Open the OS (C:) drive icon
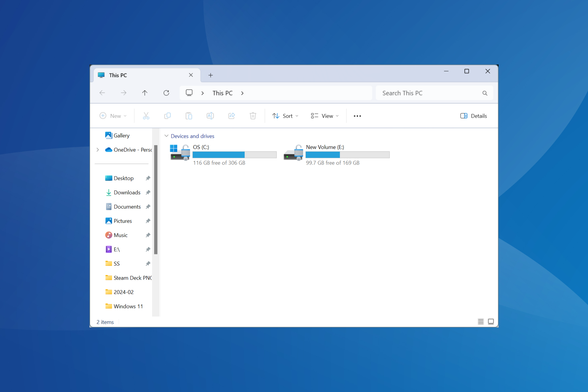This screenshot has height=392, width=588. click(180, 153)
